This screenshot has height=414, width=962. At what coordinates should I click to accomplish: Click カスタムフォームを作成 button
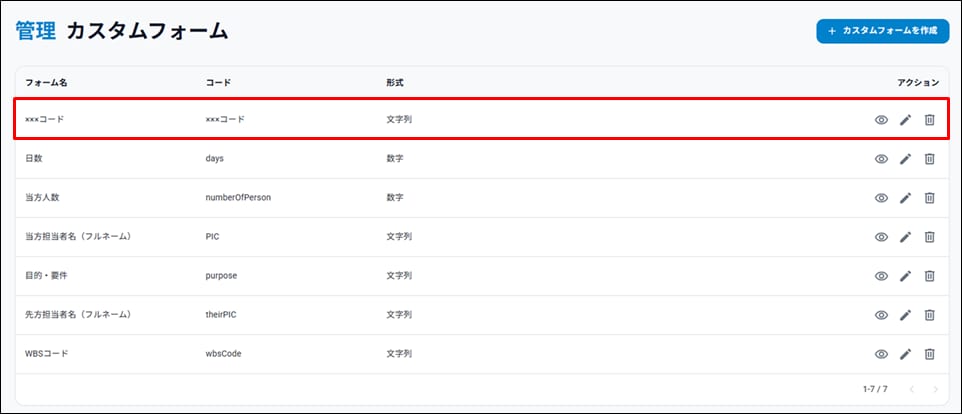[882, 31]
